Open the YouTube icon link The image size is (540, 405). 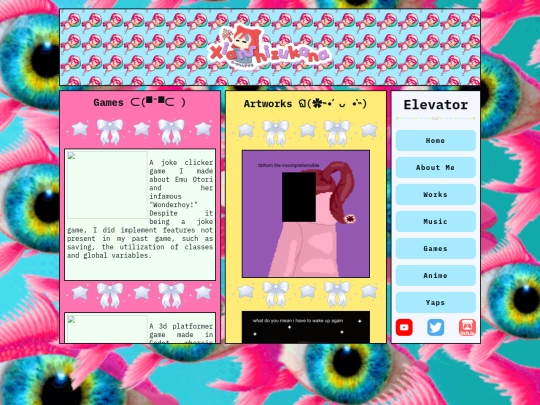pyautogui.click(x=404, y=327)
